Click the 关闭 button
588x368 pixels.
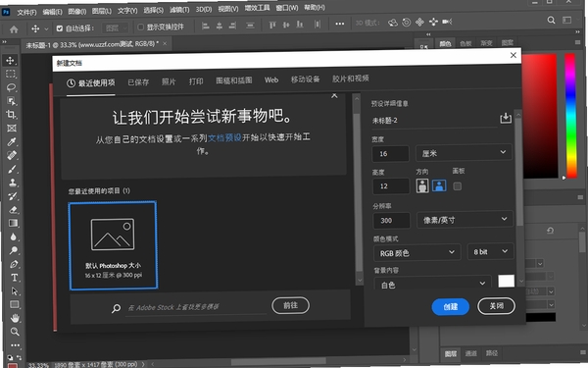click(x=496, y=306)
